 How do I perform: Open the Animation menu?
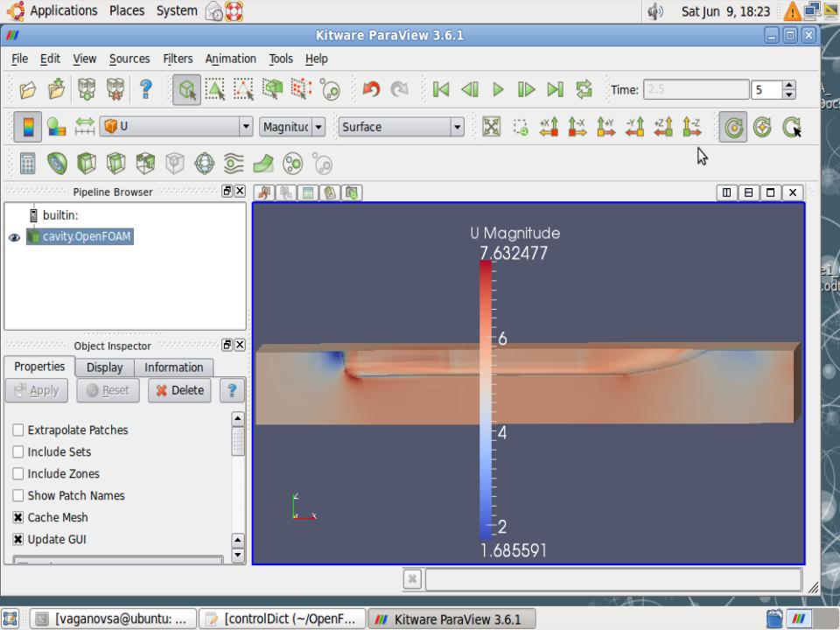point(230,59)
